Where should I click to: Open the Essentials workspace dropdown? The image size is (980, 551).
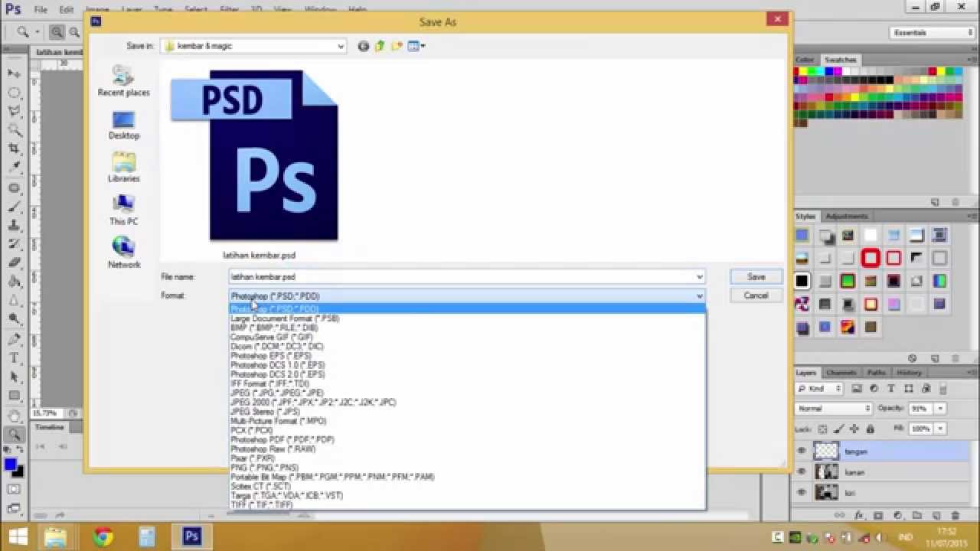933,33
